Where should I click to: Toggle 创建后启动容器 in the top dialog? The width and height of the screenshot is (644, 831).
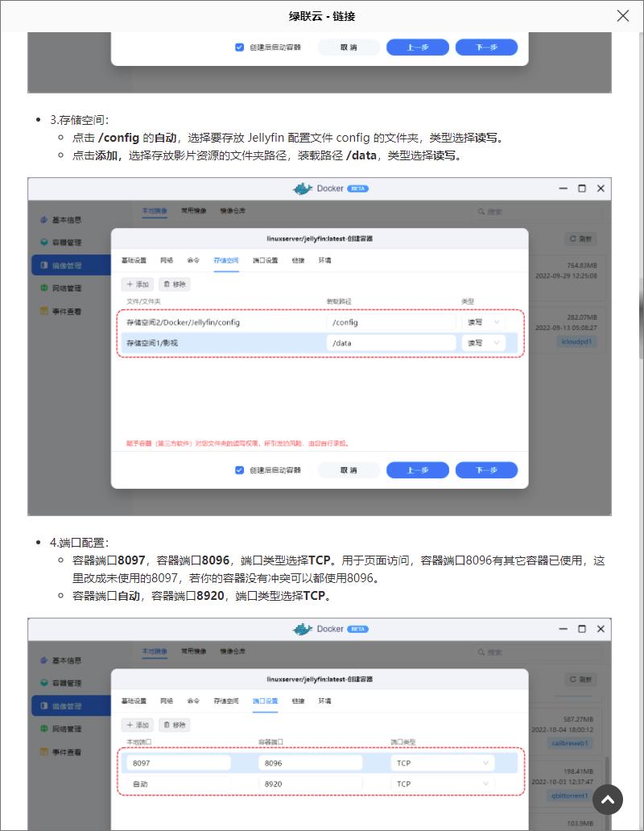click(239, 48)
